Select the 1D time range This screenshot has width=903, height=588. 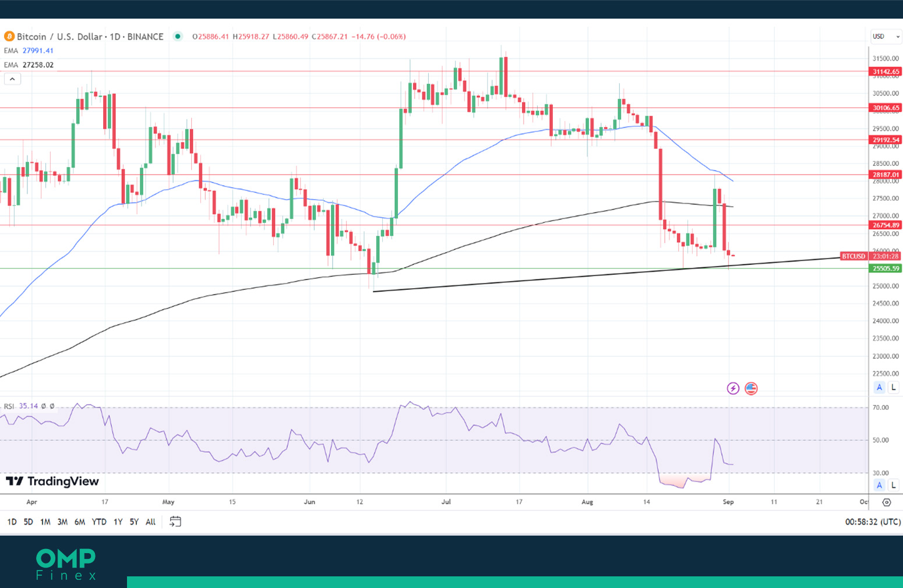[x=12, y=522]
